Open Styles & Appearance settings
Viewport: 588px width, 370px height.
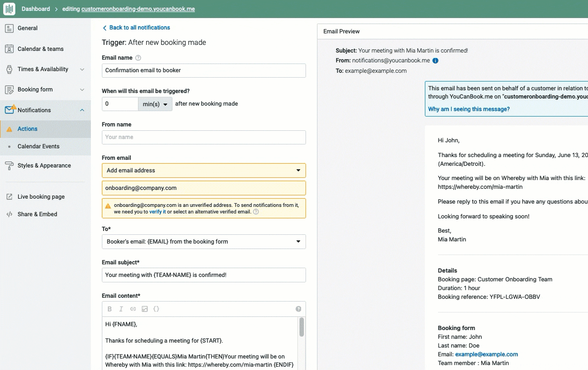[45, 165]
